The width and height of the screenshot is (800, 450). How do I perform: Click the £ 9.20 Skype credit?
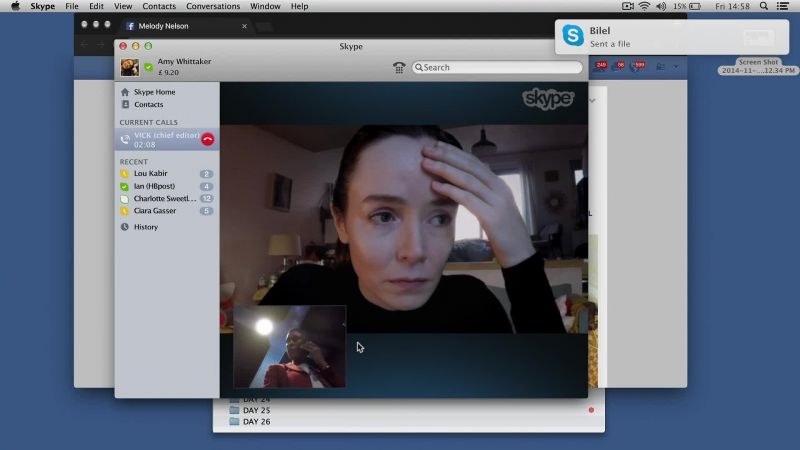click(x=168, y=73)
